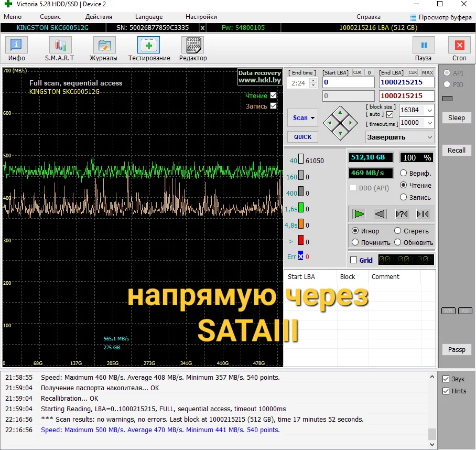This screenshot has height=450, width=476.
Task: Open the Scan mode dropdown button
Action: [303, 118]
